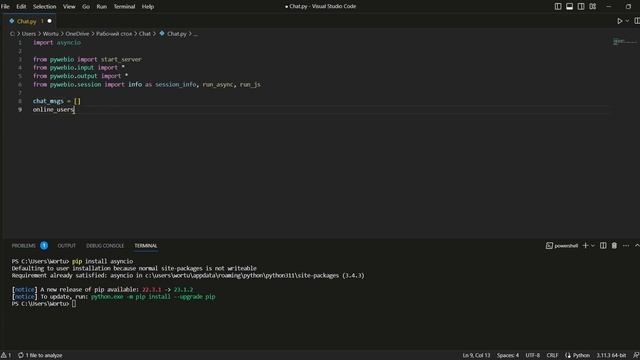
Task: Click pip upgrade command in terminal
Action: coord(153,297)
